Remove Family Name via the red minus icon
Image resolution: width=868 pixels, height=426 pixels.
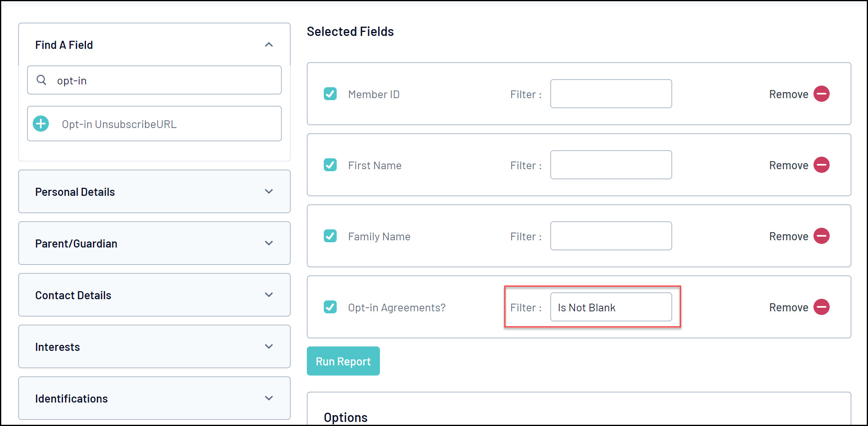[x=821, y=236]
